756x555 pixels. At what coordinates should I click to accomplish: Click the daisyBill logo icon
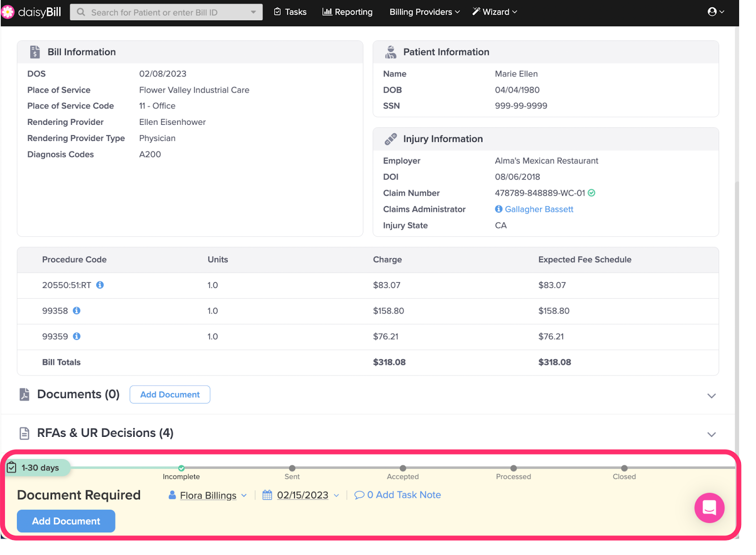click(x=8, y=12)
